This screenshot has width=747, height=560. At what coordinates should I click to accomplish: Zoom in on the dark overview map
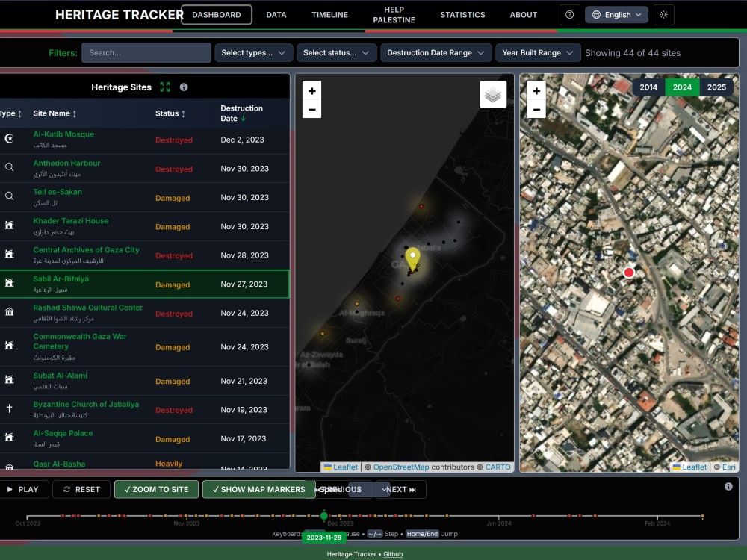tap(311, 90)
